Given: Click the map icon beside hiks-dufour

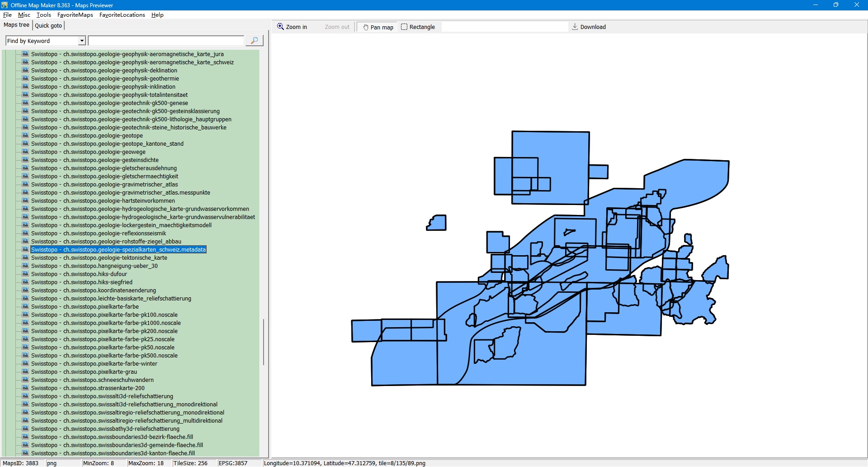Looking at the screenshot, I should pyautogui.click(x=25, y=274).
